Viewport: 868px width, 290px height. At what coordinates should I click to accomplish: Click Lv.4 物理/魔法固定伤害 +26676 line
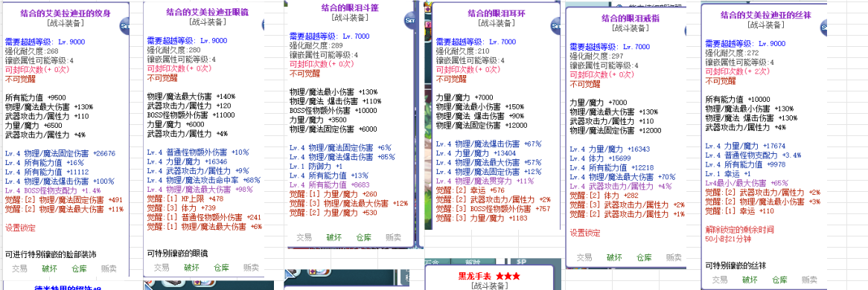(x=60, y=153)
